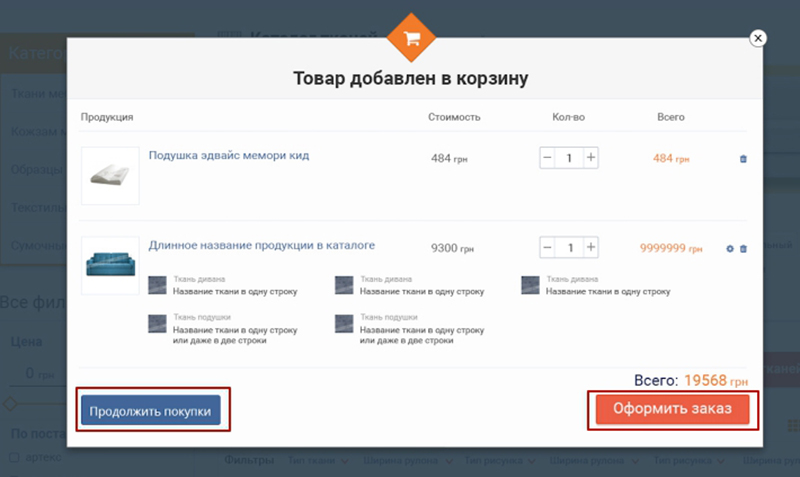Select first Ткань дивана fabric swatch
This screenshot has width=800, height=477.
pyautogui.click(x=157, y=285)
